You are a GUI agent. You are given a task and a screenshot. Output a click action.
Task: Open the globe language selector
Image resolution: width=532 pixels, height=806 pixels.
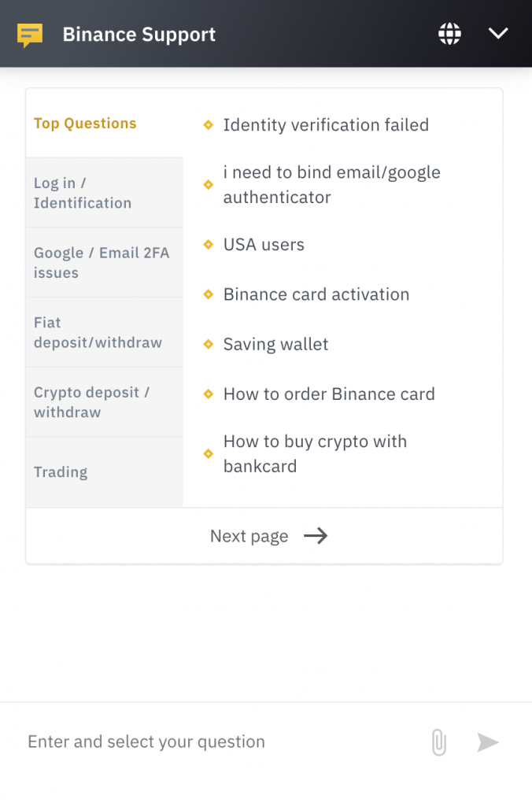449,34
